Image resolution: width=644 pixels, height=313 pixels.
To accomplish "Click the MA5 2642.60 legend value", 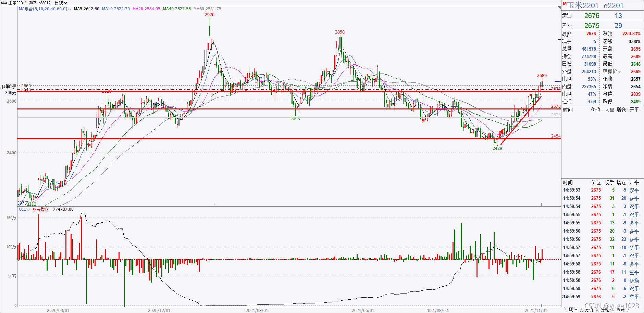I will click(86, 9).
